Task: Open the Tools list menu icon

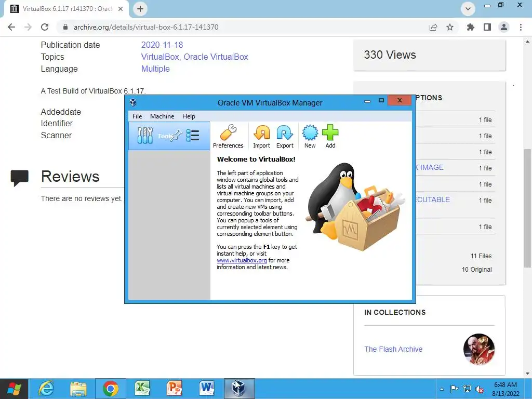Action: click(193, 136)
